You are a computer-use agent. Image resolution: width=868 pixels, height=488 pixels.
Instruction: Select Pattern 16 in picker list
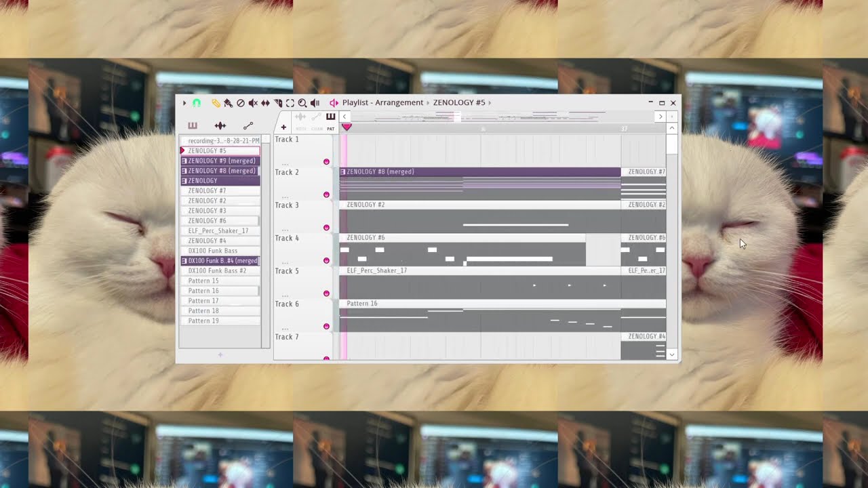click(220, 291)
